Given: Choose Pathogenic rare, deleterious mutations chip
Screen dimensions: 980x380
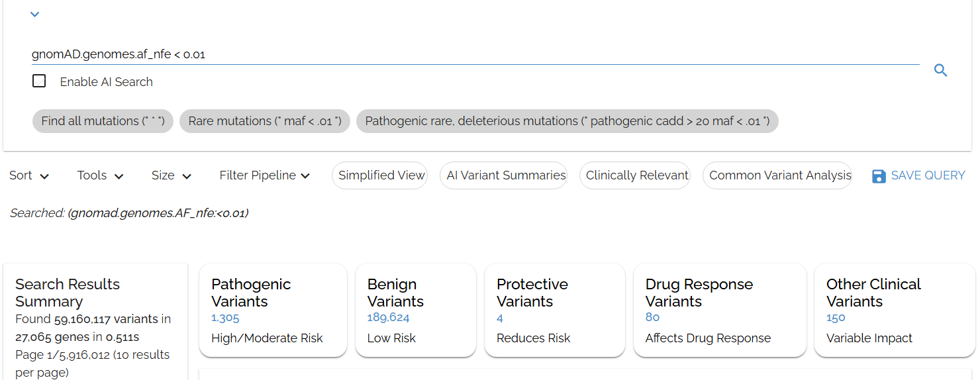Looking at the screenshot, I should coord(567,121).
